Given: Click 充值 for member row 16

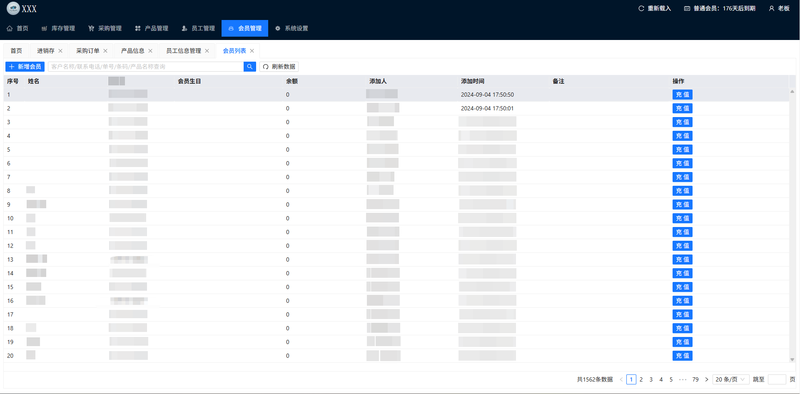Looking at the screenshot, I should 682,301.
